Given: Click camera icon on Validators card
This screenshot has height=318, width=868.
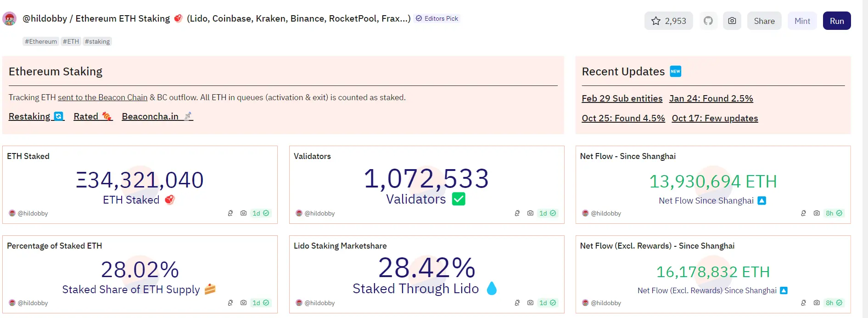Looking at the screenshot, I should pos(530,213).
